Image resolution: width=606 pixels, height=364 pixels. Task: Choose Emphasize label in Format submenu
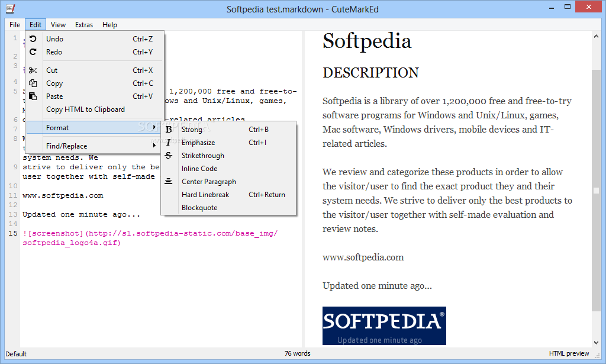point(198,143)
